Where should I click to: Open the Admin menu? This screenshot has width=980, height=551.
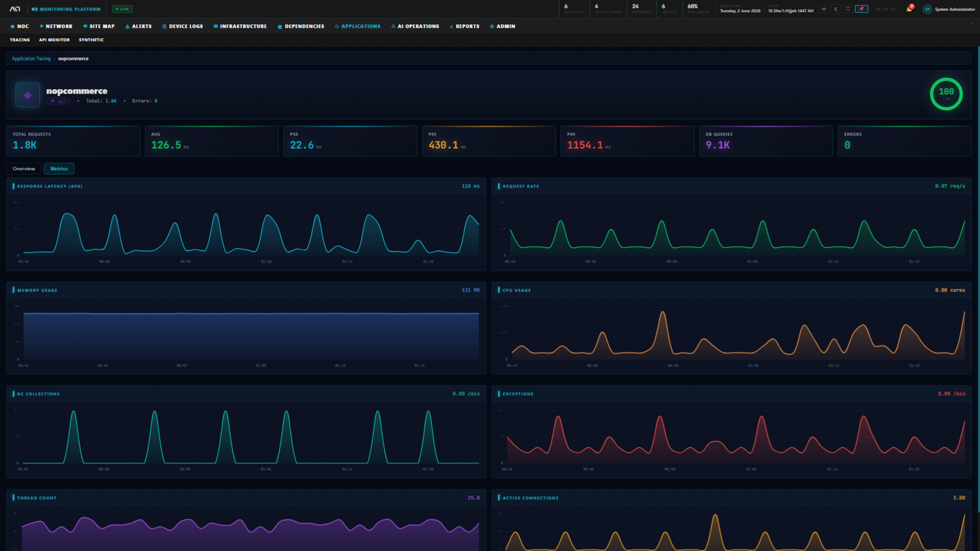(x=502, y=26)
